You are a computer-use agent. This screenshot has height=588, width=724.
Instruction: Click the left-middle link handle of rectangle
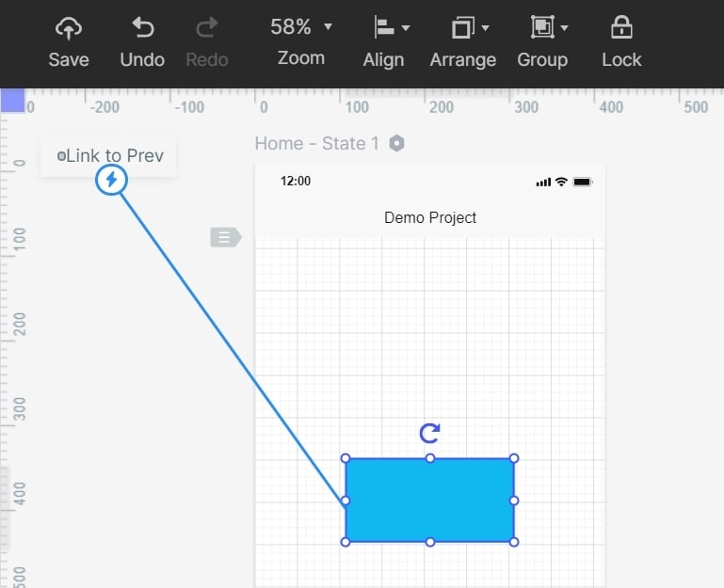[x=346, y=501]
